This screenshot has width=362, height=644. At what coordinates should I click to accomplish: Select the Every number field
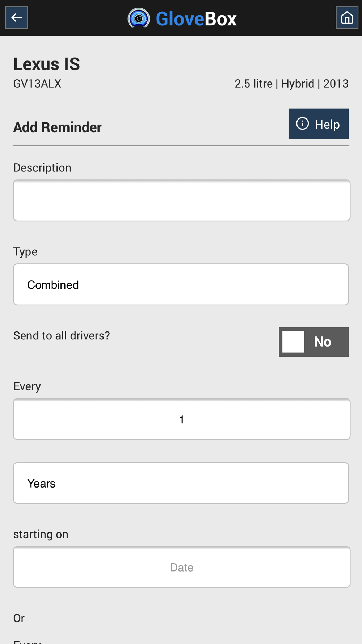pyautogui.click(x=182, y=419)
